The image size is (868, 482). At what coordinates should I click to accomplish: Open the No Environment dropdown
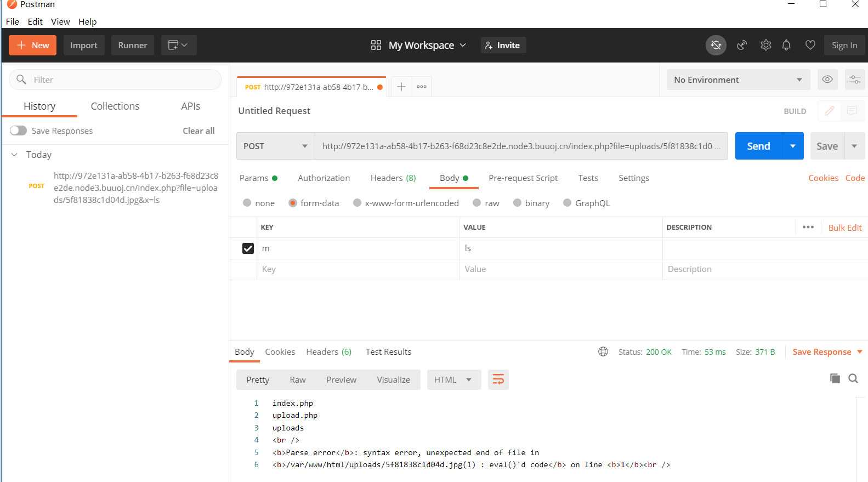[738, 80]
